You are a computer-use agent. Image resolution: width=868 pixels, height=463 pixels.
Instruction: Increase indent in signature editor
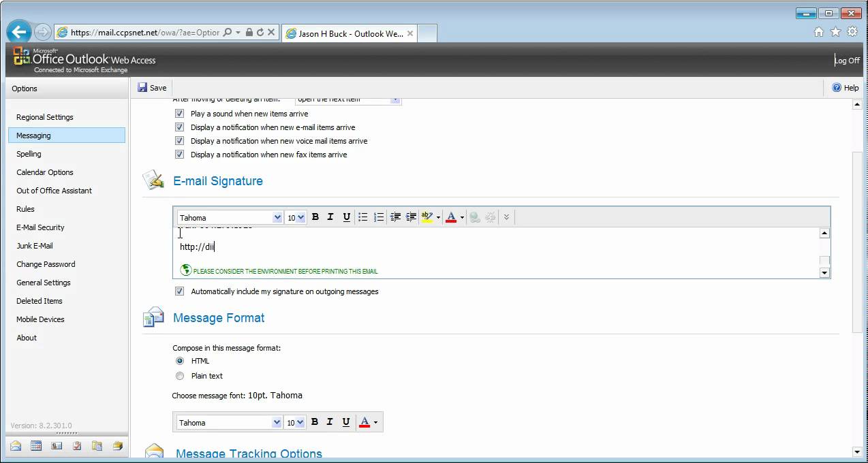[x=411, y=217]
